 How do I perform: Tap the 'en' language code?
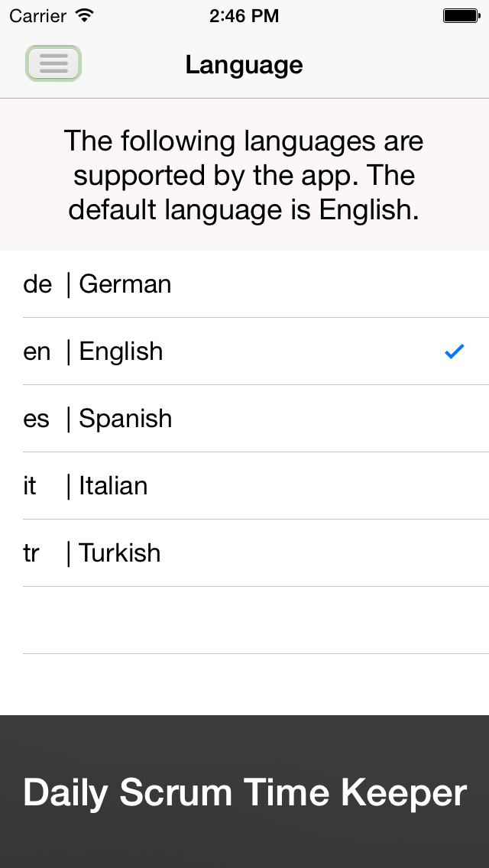37,351
